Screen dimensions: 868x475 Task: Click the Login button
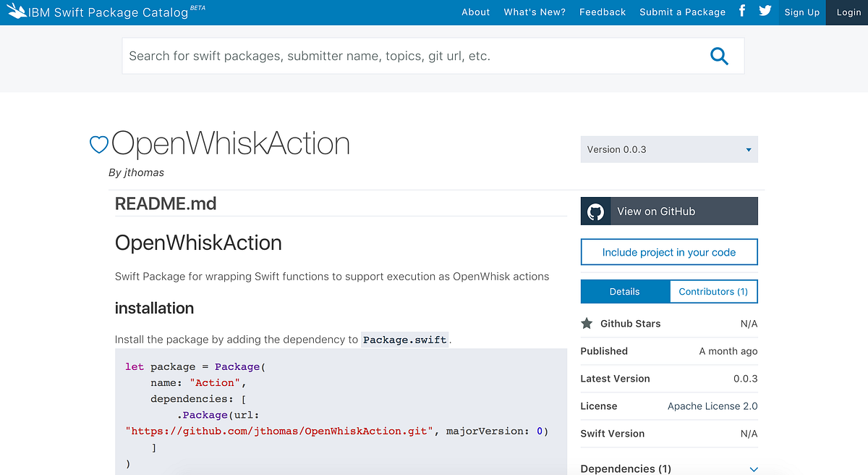(848, 12)
